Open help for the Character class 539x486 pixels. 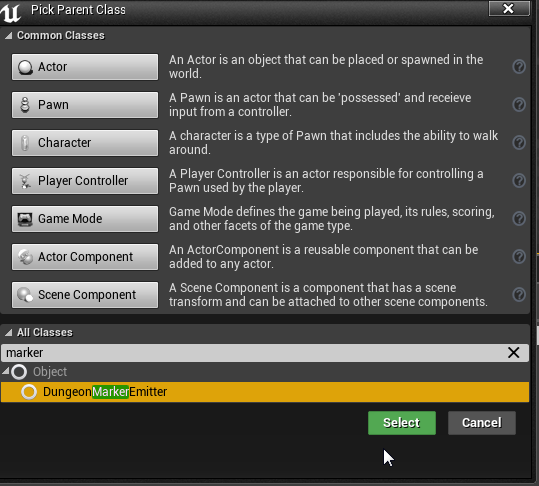519,142
